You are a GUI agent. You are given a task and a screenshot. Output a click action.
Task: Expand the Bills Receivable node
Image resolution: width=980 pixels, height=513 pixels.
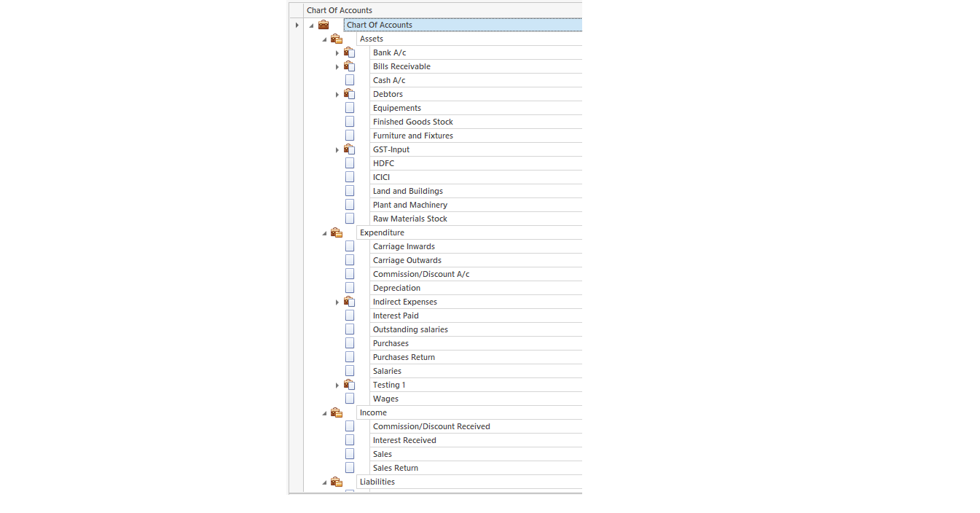point(337,67)
